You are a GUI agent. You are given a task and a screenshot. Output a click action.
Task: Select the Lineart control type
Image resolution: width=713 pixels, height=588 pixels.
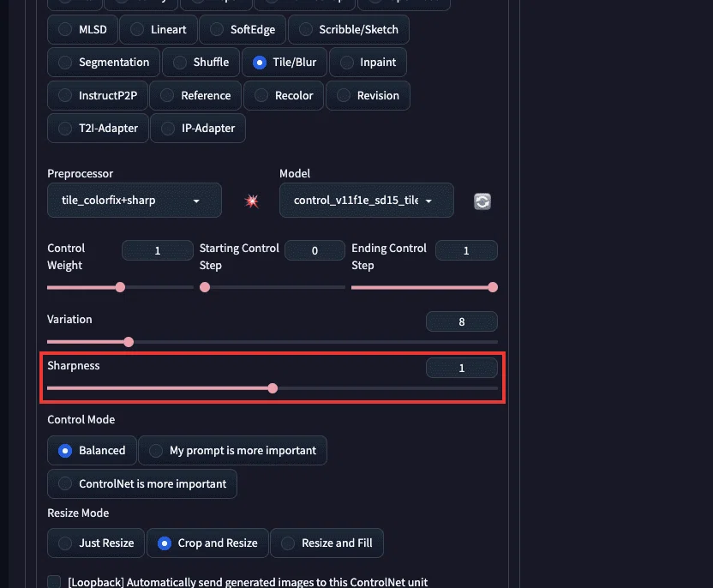159,29
